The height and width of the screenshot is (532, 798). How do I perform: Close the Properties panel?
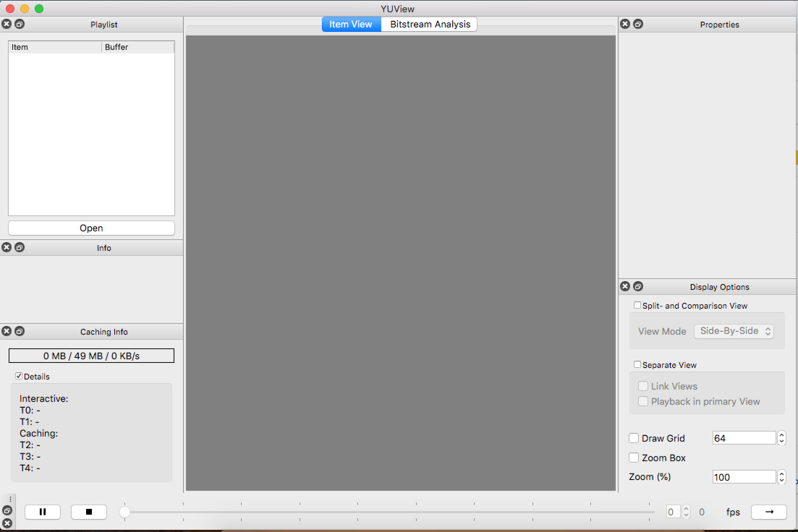[625, 23]
